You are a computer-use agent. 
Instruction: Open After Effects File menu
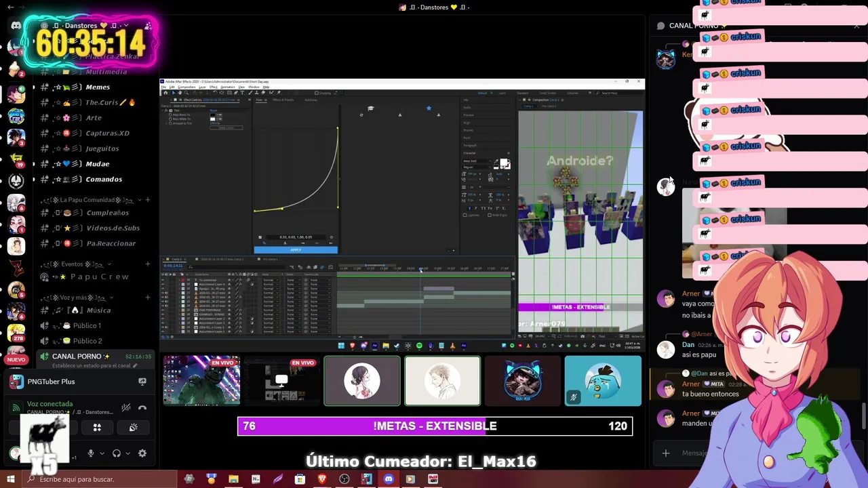pyautogui.click(x=163, y=87)
